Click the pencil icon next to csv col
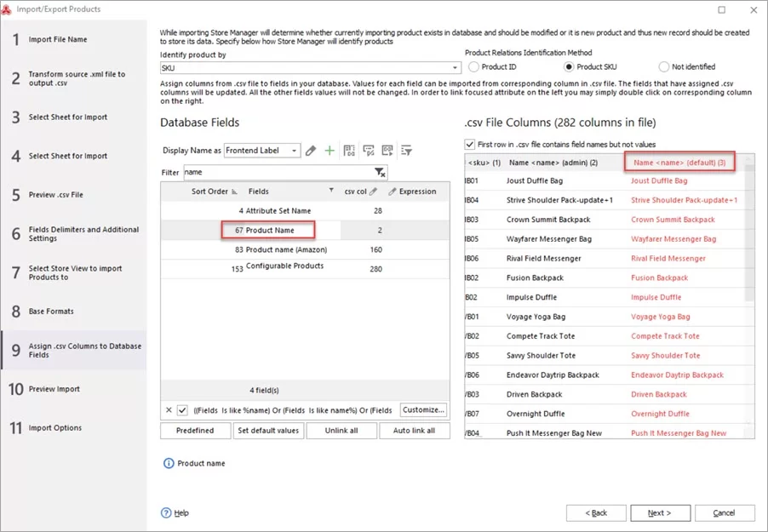The width and height of the screenshot is (768, 532). [373, 192]
